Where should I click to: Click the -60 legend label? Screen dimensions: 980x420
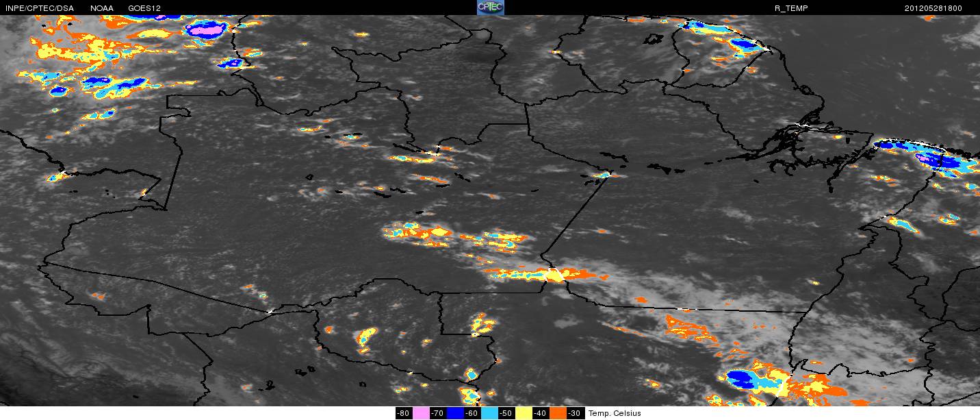click(472, 413)
